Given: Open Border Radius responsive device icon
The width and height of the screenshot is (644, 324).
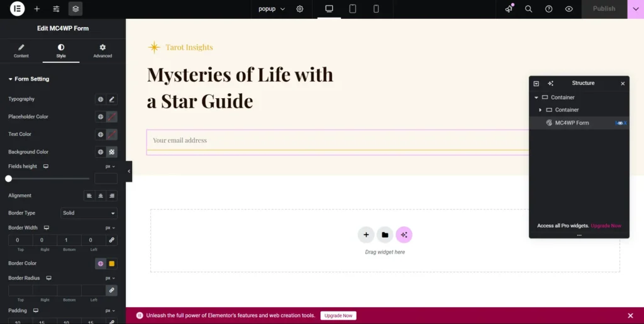Looking at the screenshot, I should click(49, 278).
